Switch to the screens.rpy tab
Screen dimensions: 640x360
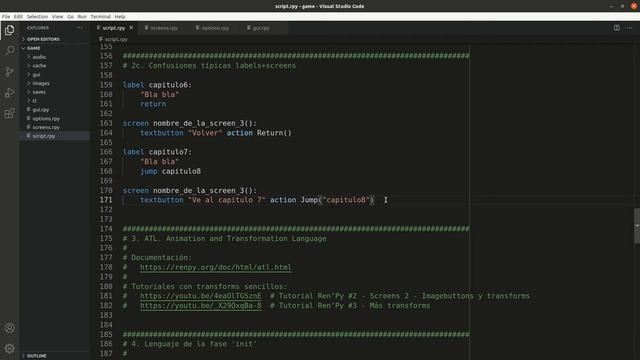click(164, 28)
